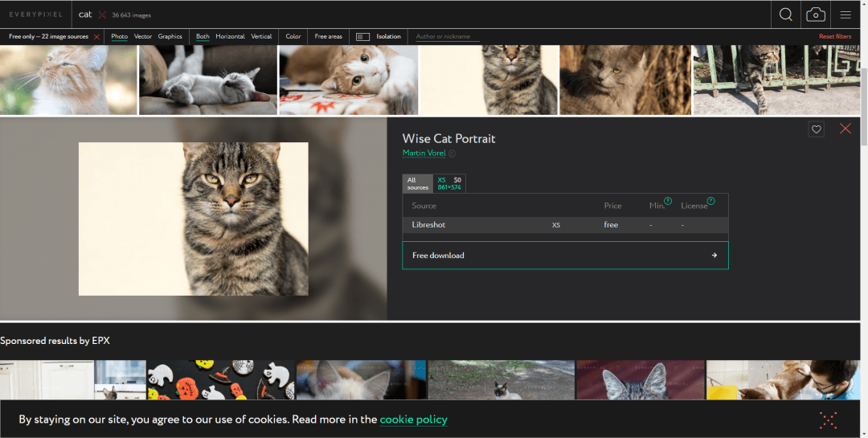868x438 pixels.
Task: Close the image detail panel
Action: (x=845, y=129)
